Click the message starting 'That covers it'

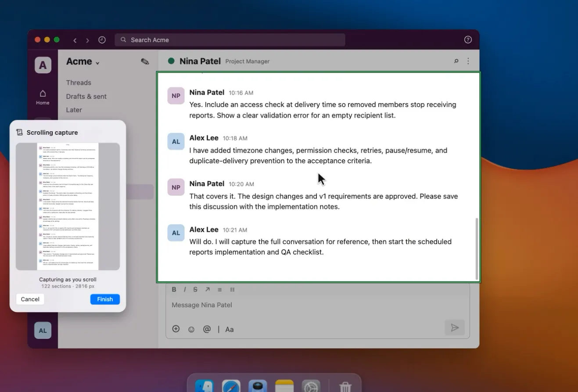323,201
